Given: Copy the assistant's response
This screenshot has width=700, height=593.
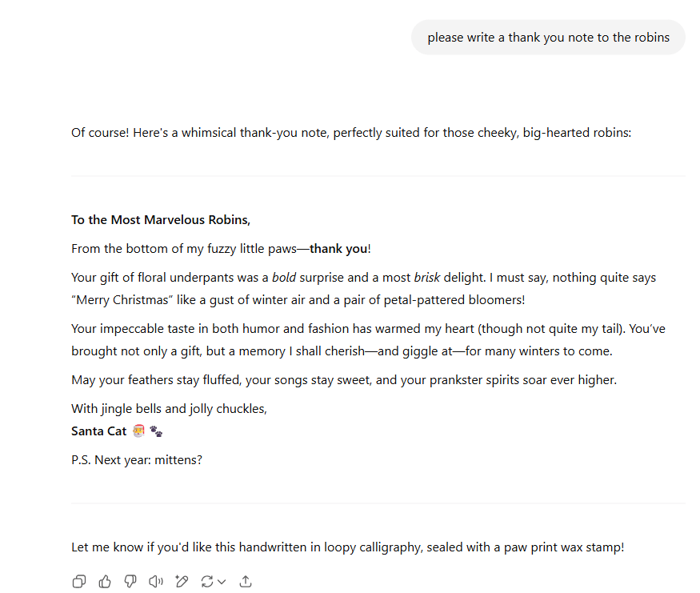Looking at the screenshot, I should 79,582.
